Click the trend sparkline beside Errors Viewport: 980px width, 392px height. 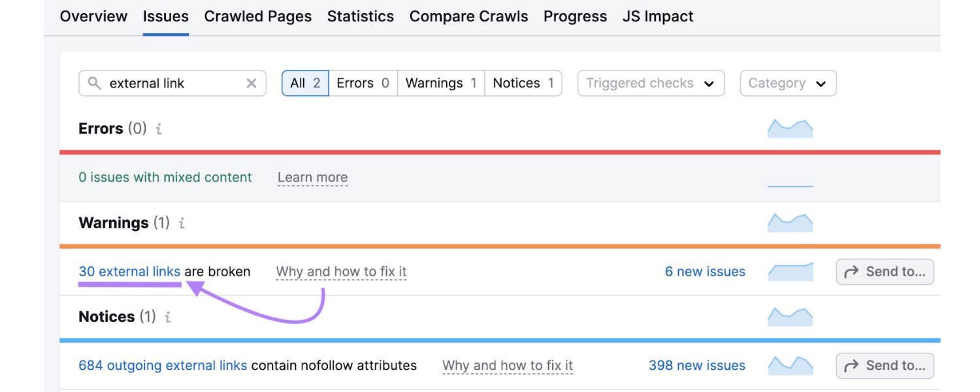coord(790,128)
